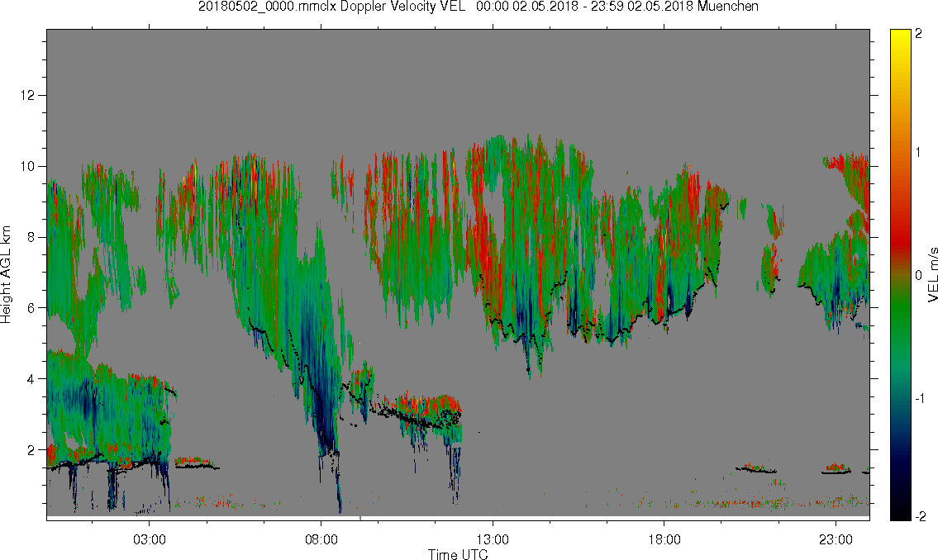The image size is (938, 560).
Task: Click the 'Height AGL km' axis title
Action: click(6, 275)
